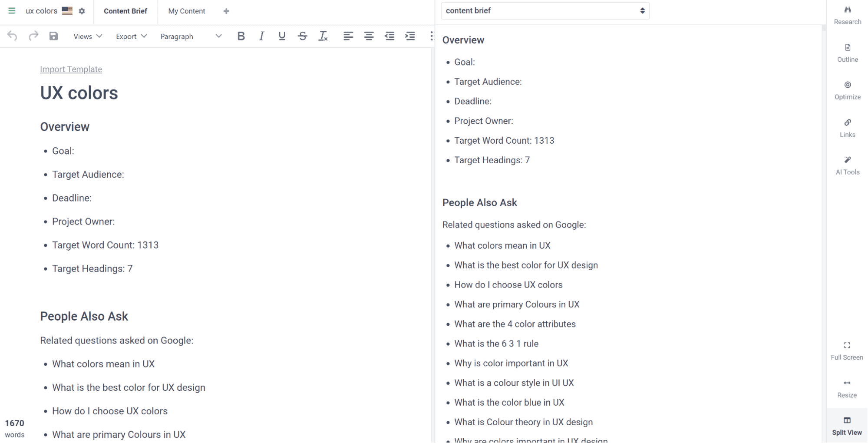The width and height of the screenshot is (868, 443).
Task: Undo the last edit
Action: pos(12,36)
